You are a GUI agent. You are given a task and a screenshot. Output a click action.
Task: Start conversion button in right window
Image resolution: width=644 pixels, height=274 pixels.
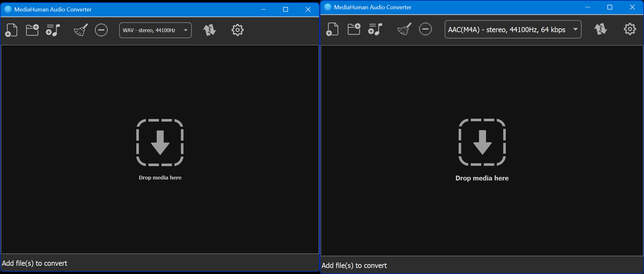(x=600, y=29)
